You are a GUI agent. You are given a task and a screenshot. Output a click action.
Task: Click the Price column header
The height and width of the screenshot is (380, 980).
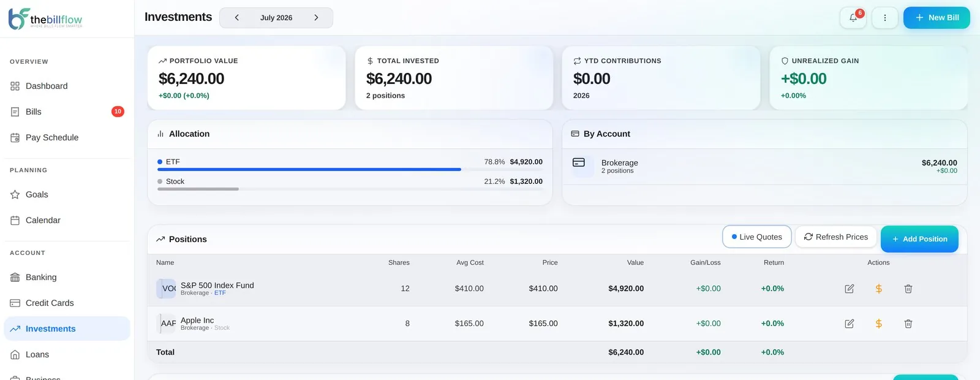(550, 263)
